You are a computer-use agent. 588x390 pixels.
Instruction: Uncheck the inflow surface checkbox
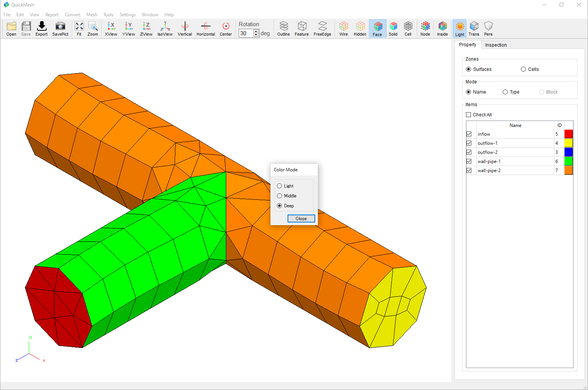coord(469,134)
